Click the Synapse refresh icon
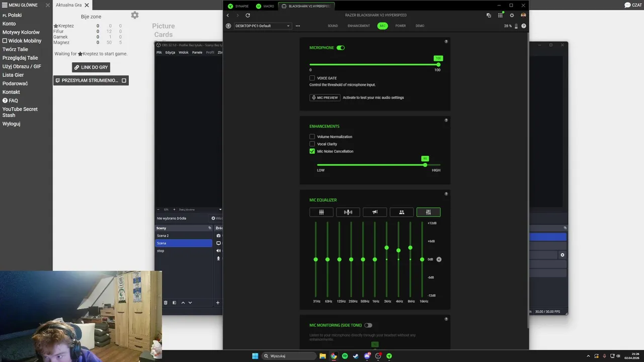This screenshot has height=362, width=644. pyautogui.click(x=248, y=16)
